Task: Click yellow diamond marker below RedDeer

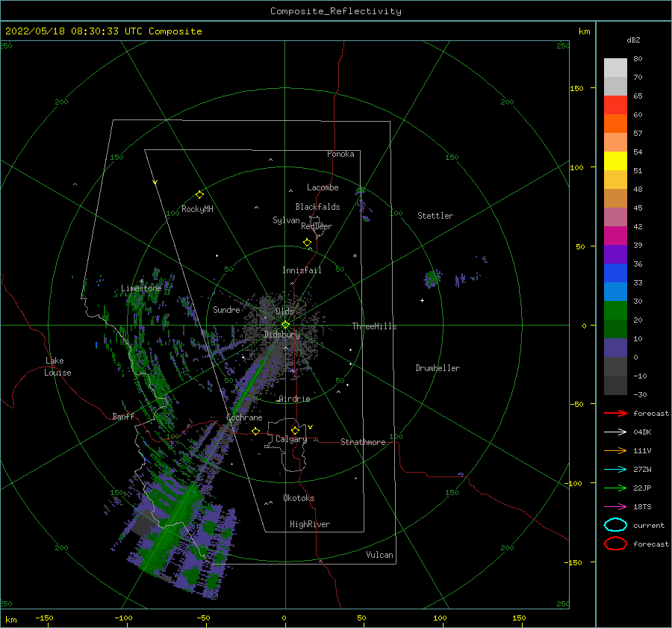Action: pyautogui.click(x=307, y=242)
